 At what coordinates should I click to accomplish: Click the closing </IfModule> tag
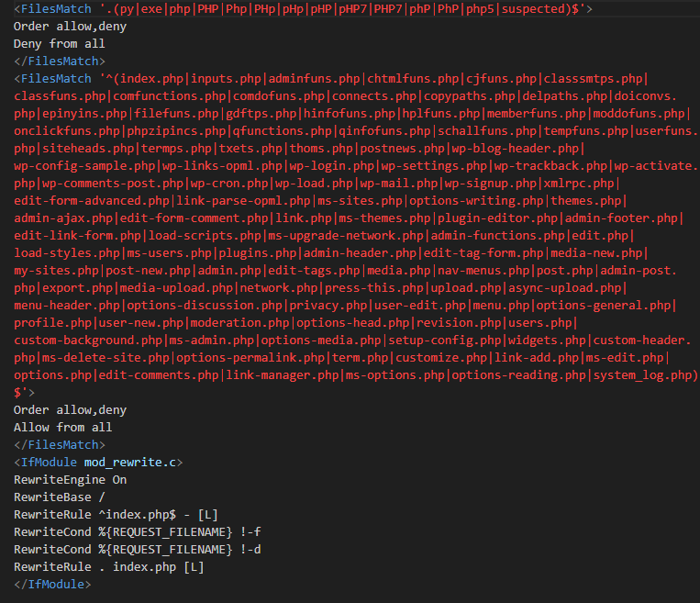(52, 585)
